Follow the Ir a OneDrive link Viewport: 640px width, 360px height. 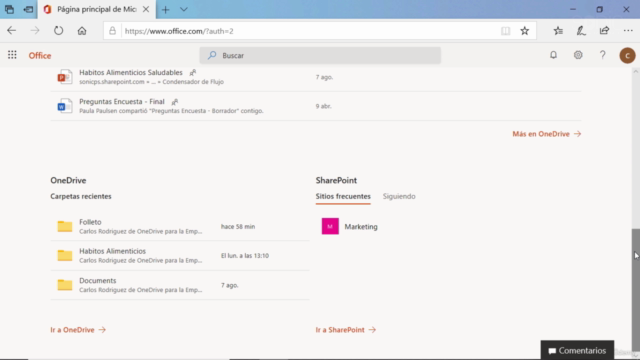[x=78, y=330]
